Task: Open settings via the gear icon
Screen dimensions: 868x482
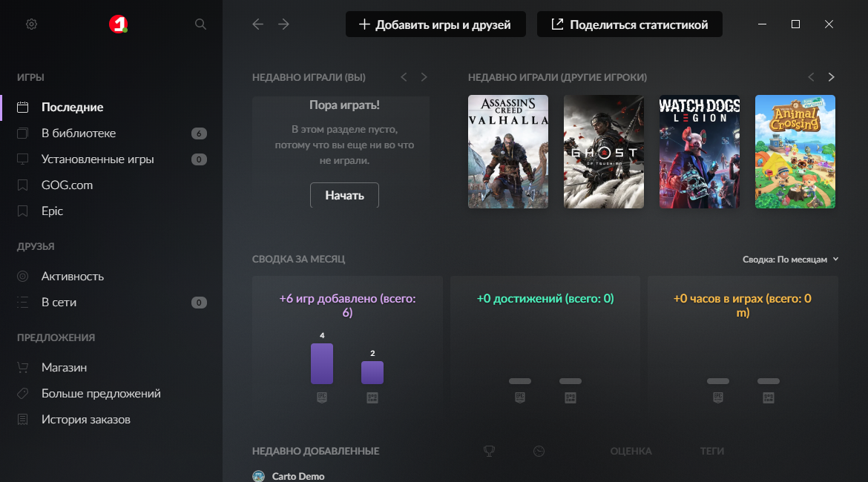Action: coord(32,24)
